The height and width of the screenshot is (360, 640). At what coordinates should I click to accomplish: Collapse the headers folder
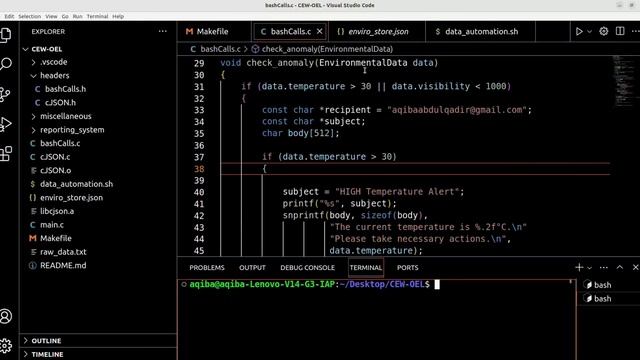(98, 76)
